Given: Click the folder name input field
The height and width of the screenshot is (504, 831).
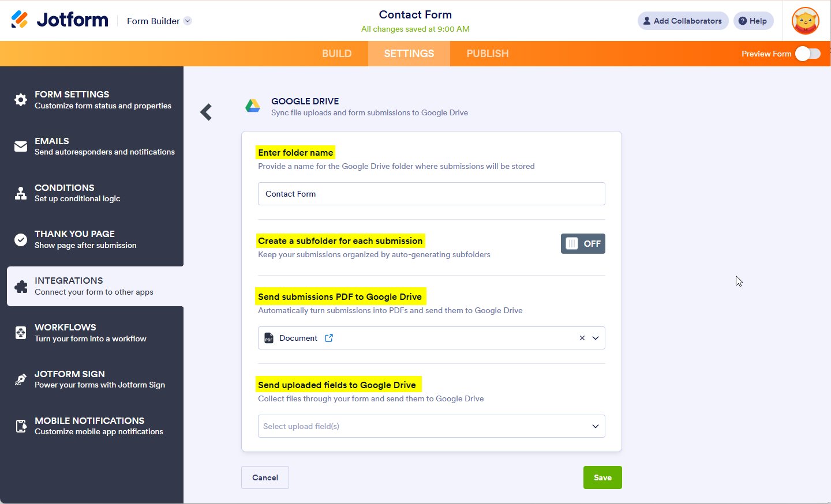Looking at the screenshot, I should tap(431, 194).
